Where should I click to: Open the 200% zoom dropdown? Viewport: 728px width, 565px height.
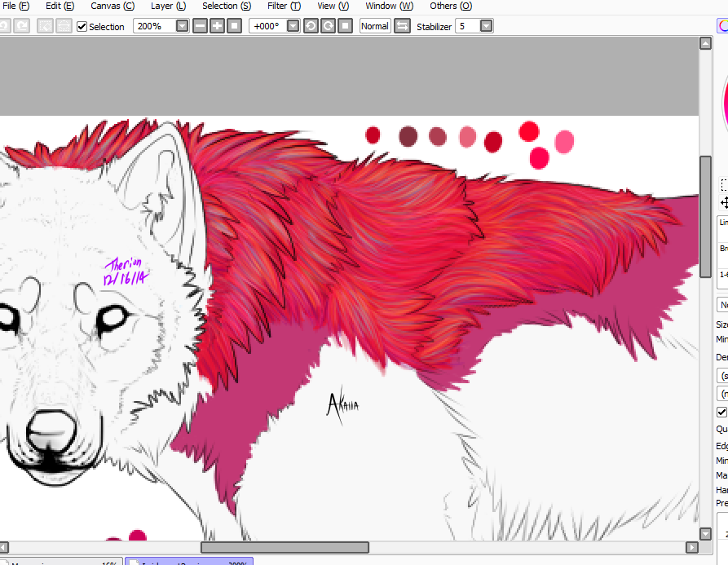[x=182, y=26]
